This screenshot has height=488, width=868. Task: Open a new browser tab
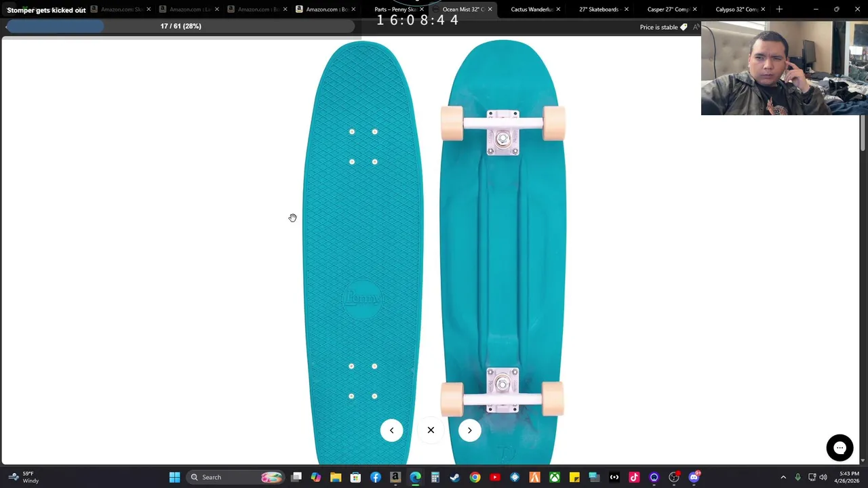pos(779,9)
